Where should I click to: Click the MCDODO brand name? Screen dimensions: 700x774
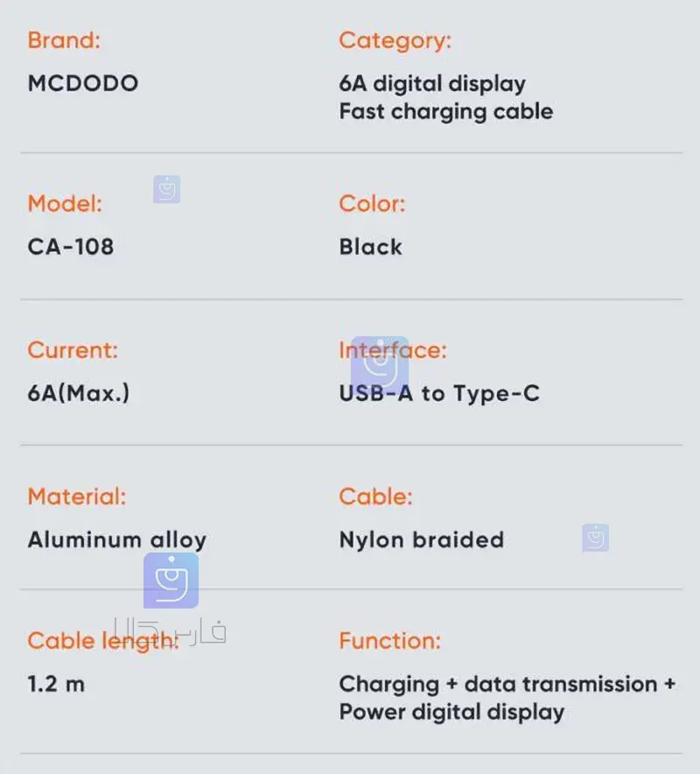click(x=83, y=83)
